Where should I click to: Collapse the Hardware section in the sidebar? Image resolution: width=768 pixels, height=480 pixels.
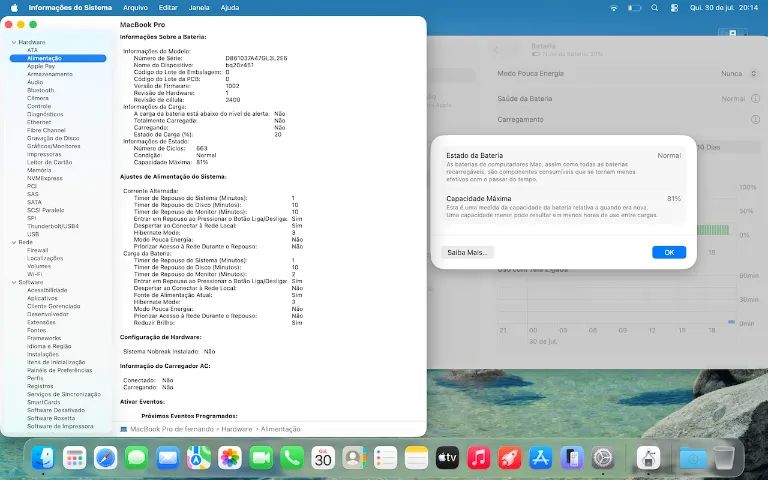(x=14, y=42)
